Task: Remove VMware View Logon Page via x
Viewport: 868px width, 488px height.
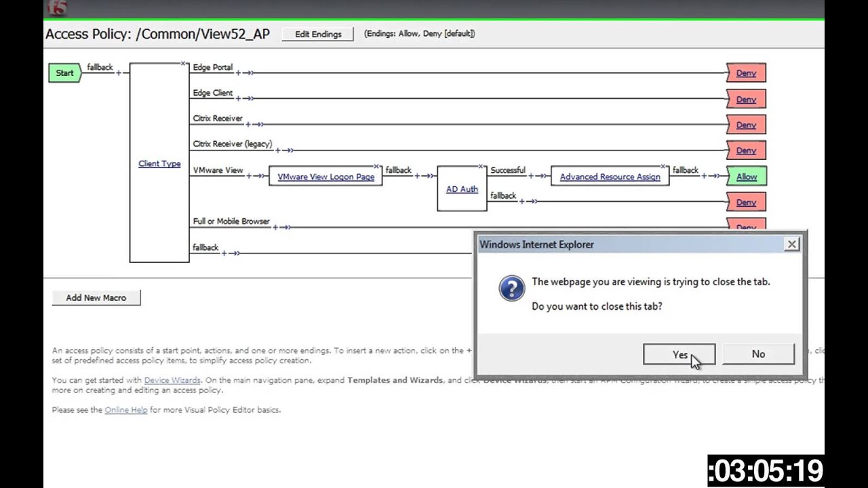Action: click(x=376, y=166)
